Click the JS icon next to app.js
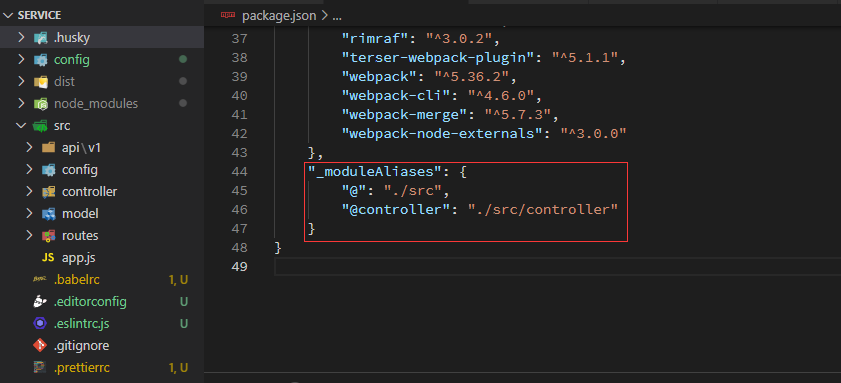Screen dimensions: 841x383 [48, 257]
